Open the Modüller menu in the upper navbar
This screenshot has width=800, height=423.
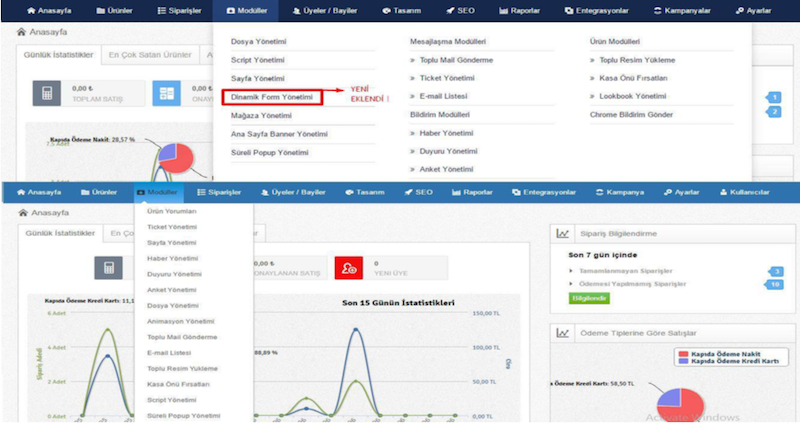[x=246, y=11]
